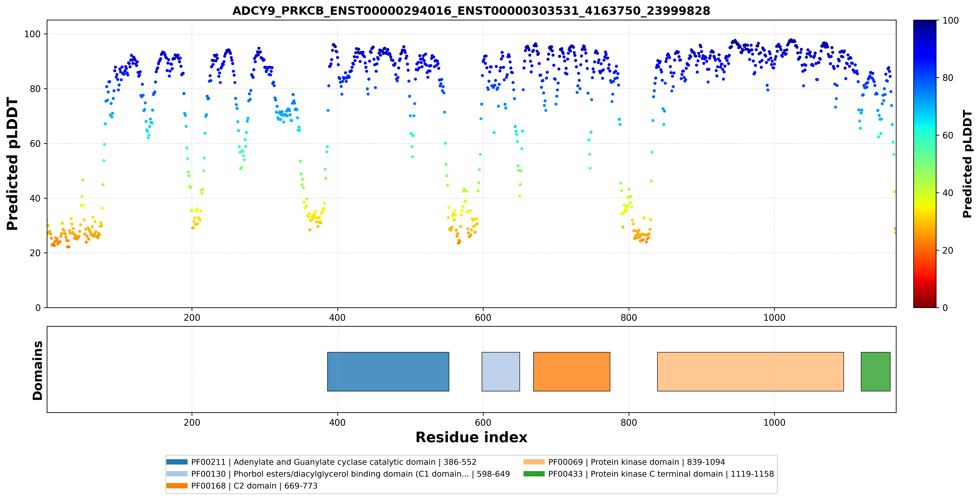980x500 pixels.
Task: Click the blue PF00211 legend swatch
Action: tap(177, 462)
